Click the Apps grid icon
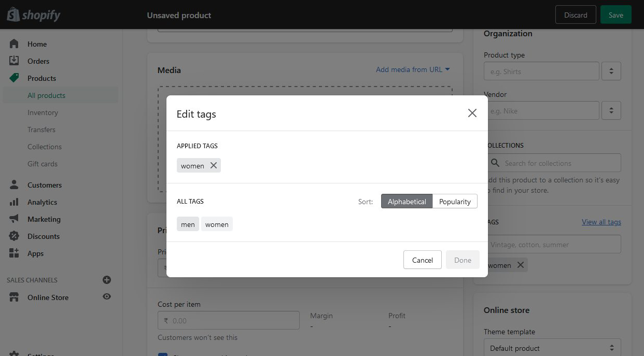The image size is (644, 356). [x=14, y=253]
